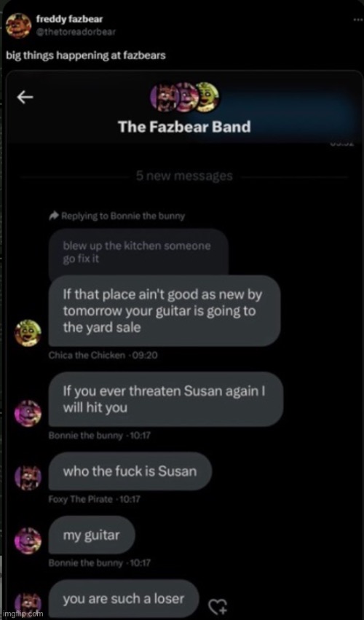The height and width of the screenshot is (620, 364).
Task: Click the big things happening tweet text
Action: coord(86,55)
